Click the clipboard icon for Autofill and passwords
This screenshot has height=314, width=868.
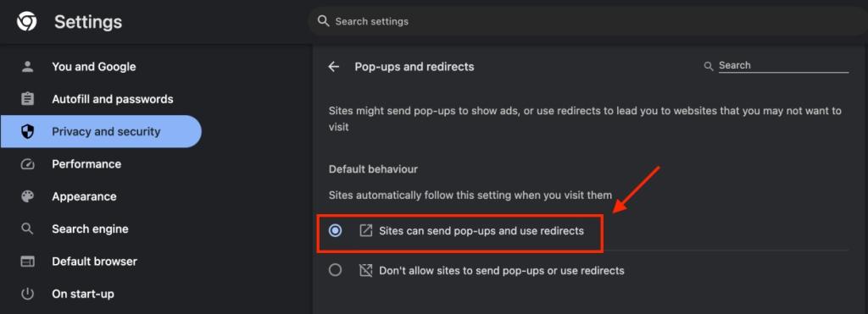click(x=27, y=99)
